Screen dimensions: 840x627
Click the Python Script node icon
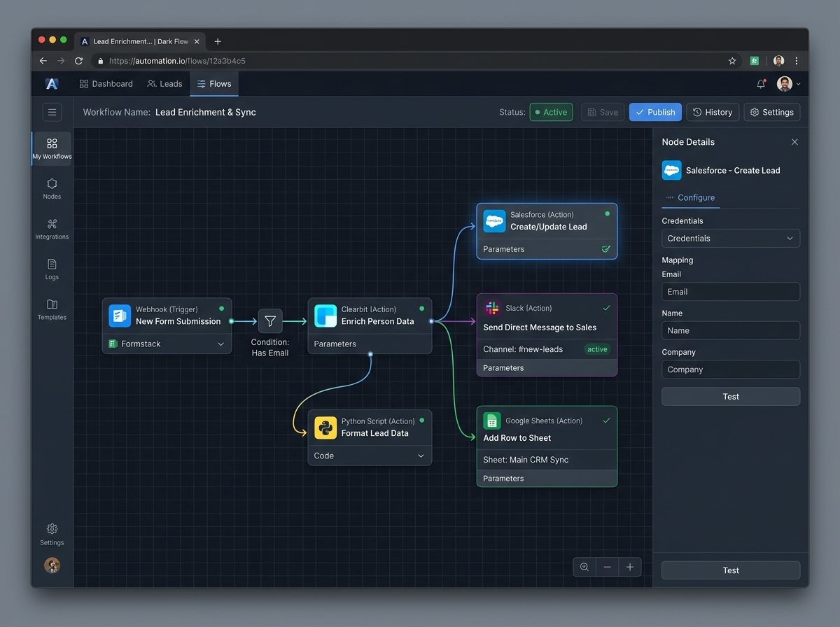pos(325,428)
